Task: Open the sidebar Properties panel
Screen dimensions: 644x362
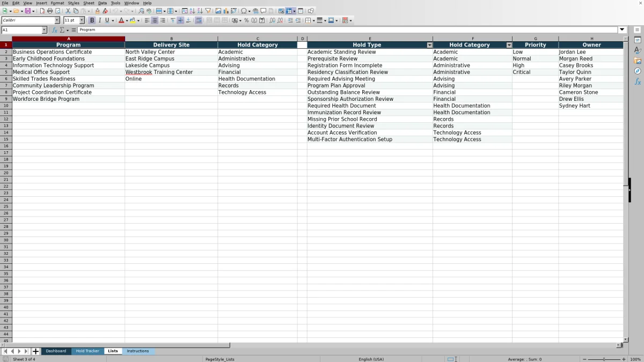Action: tap(638, 40)
